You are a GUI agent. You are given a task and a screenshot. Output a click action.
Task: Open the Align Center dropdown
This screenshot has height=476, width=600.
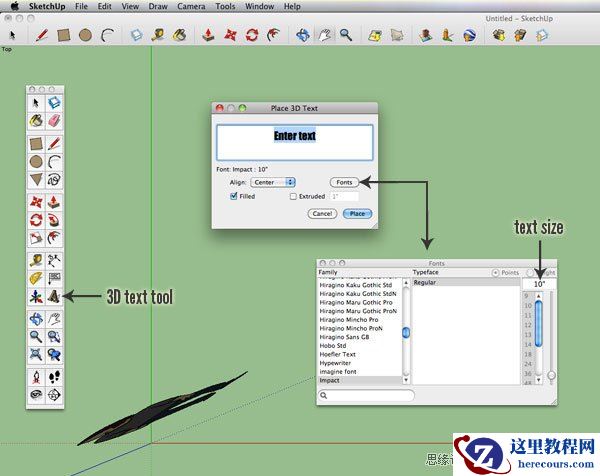point(273,183)
